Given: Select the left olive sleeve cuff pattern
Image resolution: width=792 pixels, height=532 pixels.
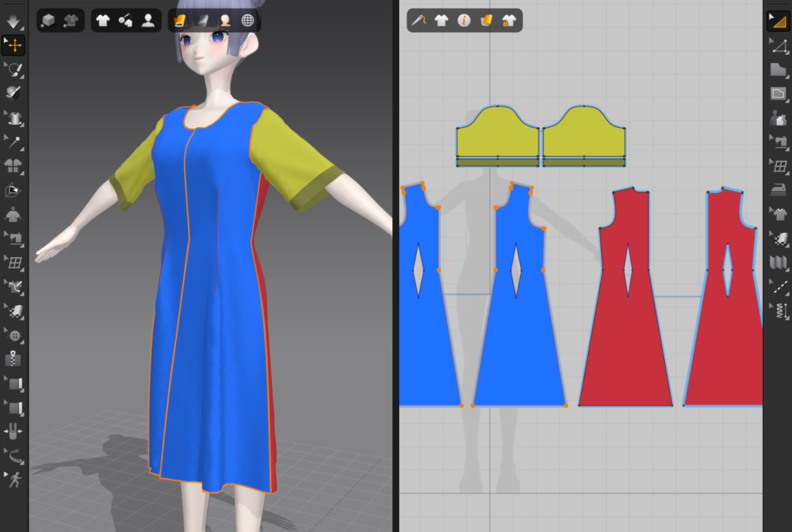Looking at the screenshot, I should pos(497,162).
